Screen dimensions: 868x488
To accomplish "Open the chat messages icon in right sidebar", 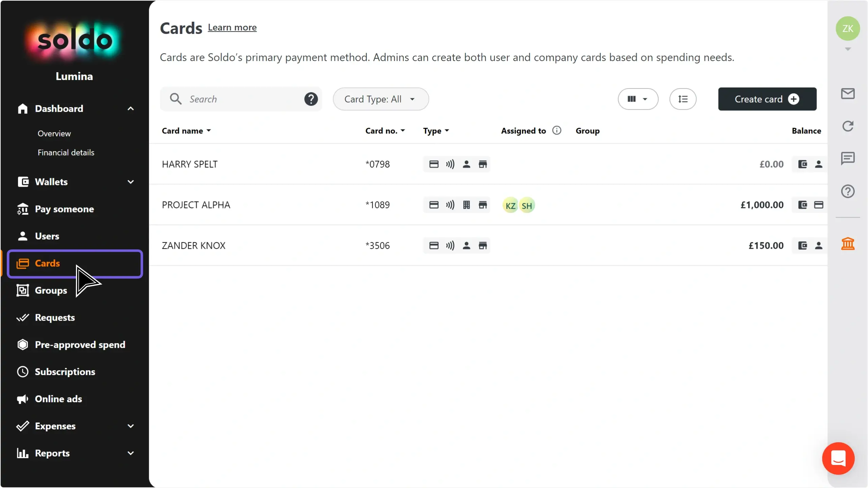I will [x=848, y=158].
